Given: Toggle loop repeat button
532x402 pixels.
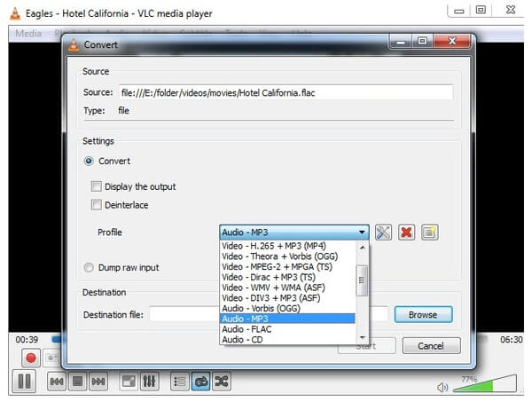Looking at the screenshot, I should coord(201,382).
